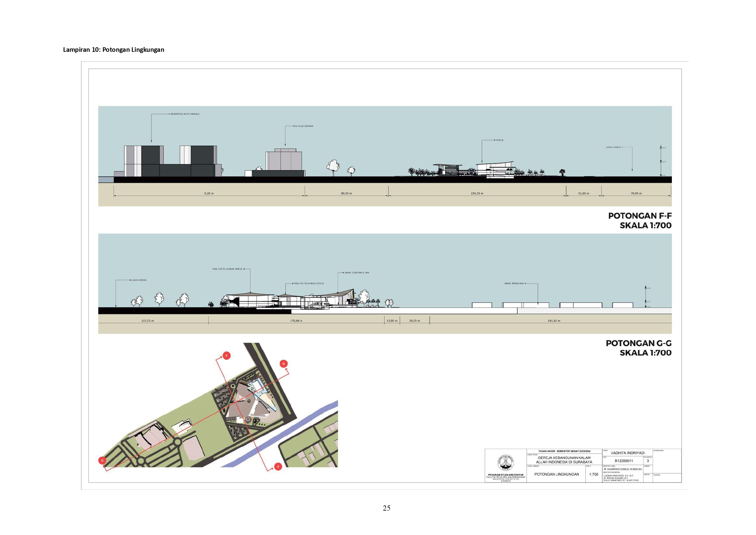This screenshot has height=535, width=756.
Task: Click the red G marker near the northeast road
Action: tap(283, 364)
